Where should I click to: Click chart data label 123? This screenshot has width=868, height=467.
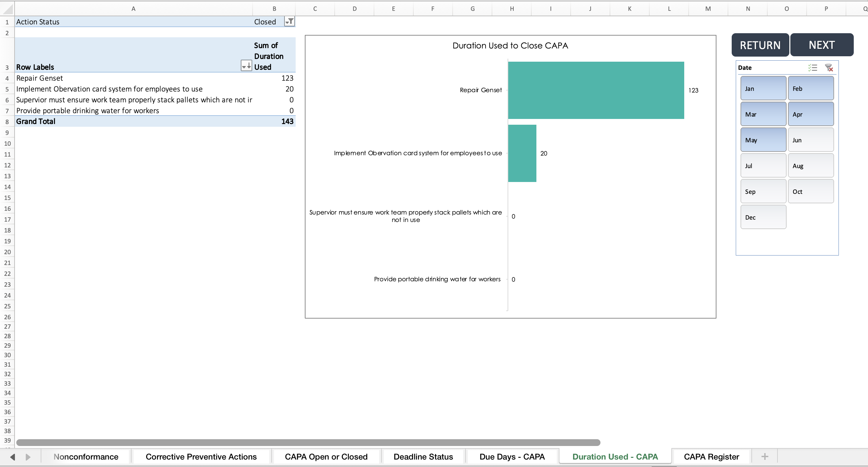coord(693,90)
